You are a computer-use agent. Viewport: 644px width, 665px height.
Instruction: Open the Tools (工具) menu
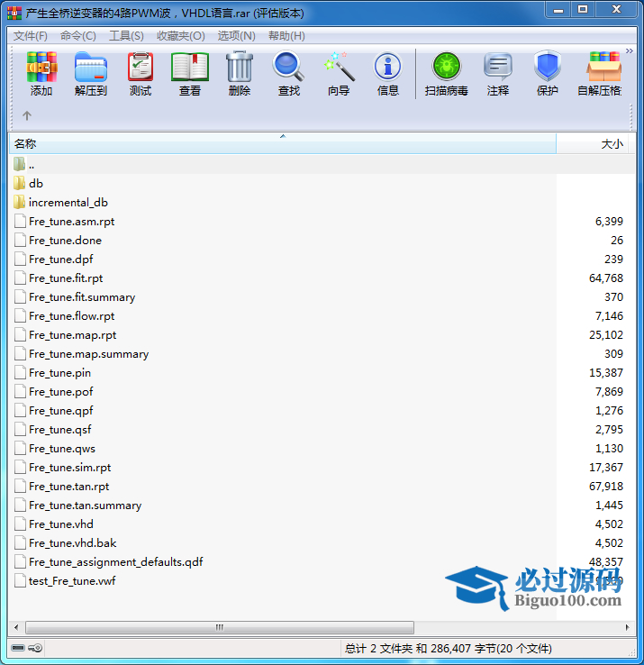click(126, 36)
